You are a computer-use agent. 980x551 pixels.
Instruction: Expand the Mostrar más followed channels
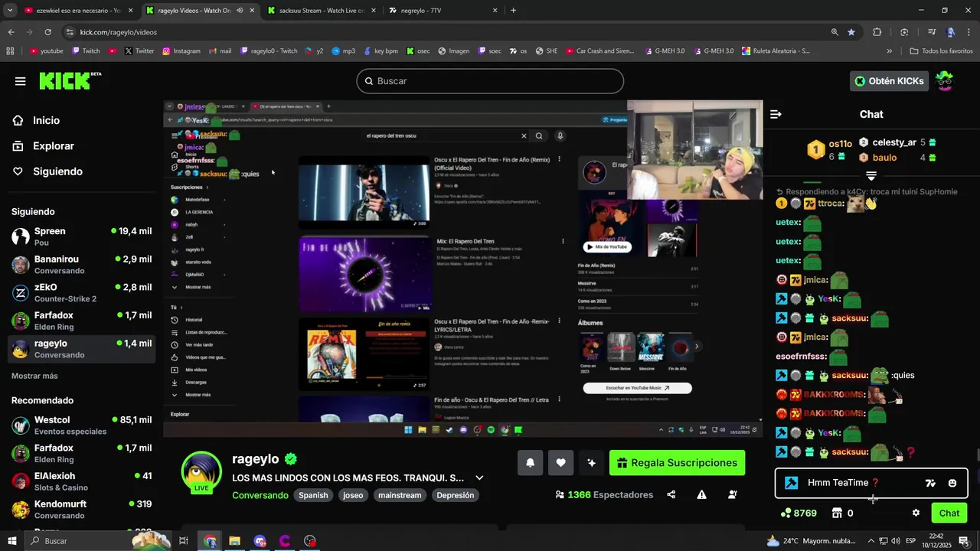pos(34,376)
